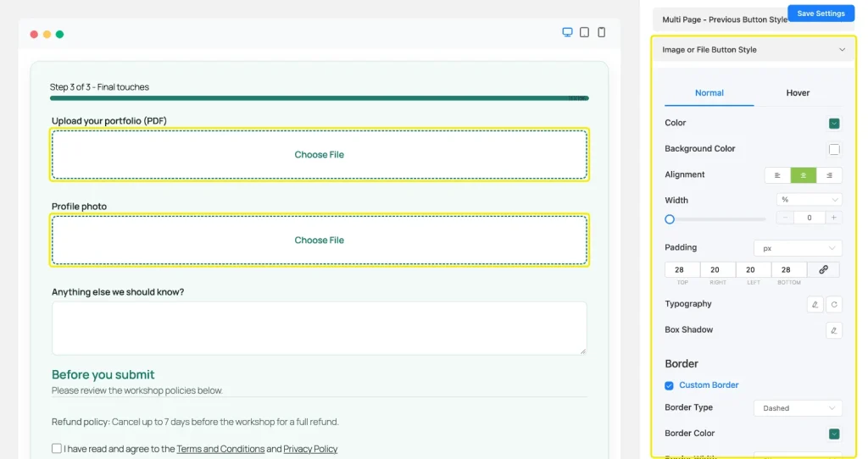Edit Box Shadow pencil icon

(x=834, y=330)
